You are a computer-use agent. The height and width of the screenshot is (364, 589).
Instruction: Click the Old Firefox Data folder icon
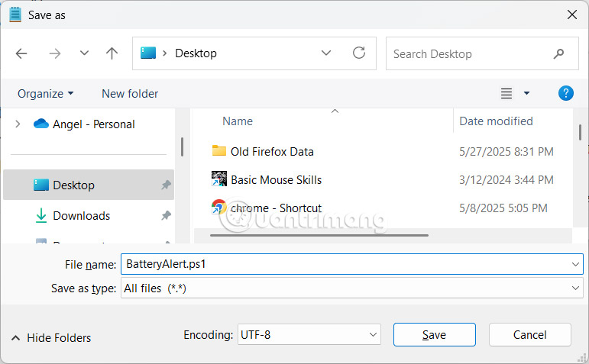tap(219, 150)
